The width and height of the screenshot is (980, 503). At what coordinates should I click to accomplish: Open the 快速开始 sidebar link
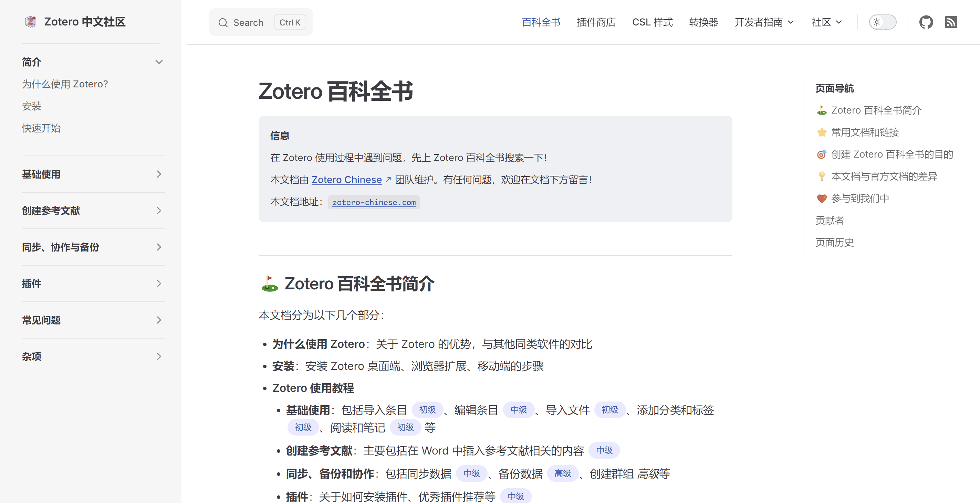[x=41, y=128]
